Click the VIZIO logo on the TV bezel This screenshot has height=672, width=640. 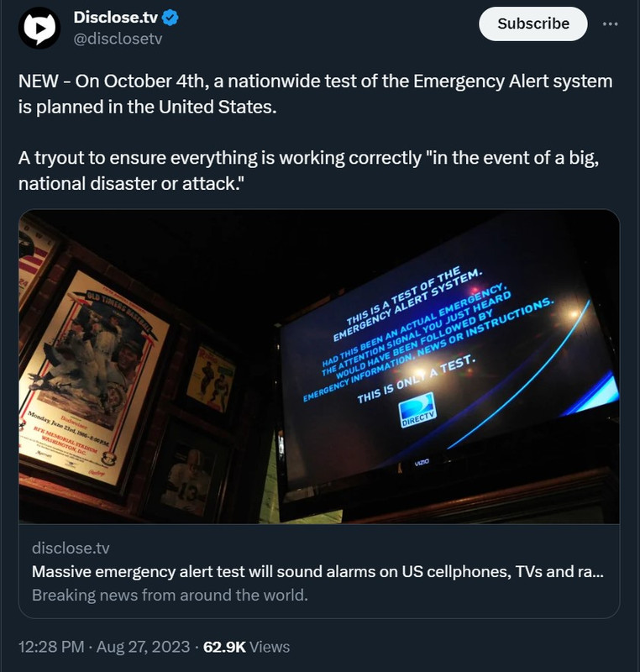point(422,462)
